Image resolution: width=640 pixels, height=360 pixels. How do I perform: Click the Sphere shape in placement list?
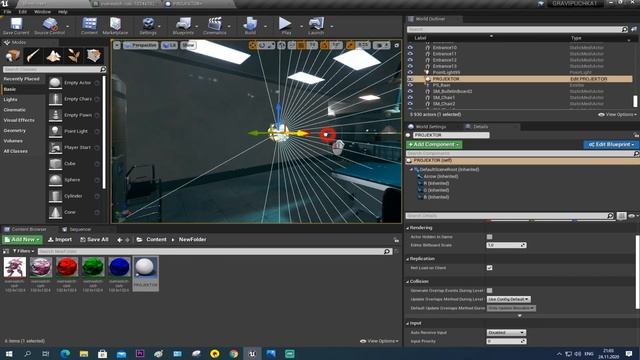[x=73, y=180]
